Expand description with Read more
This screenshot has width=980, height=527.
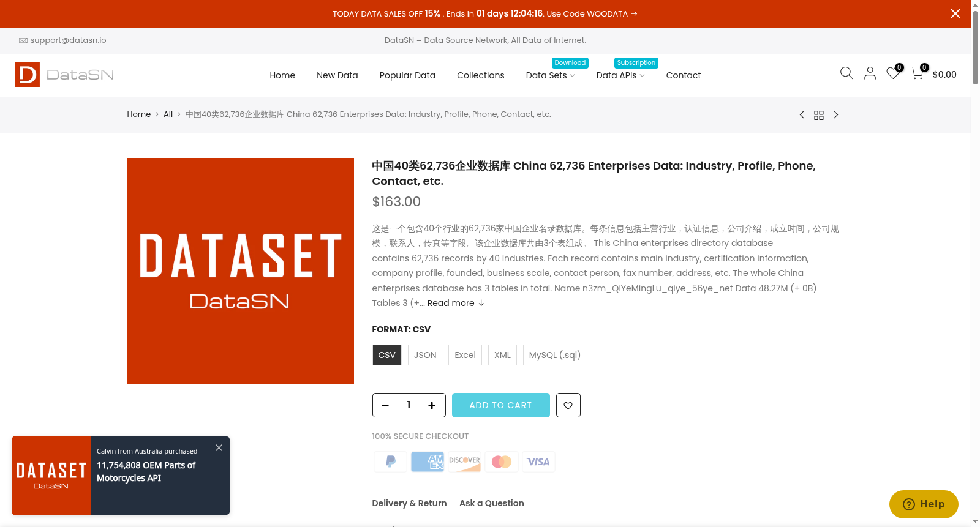tap(456, 303)
